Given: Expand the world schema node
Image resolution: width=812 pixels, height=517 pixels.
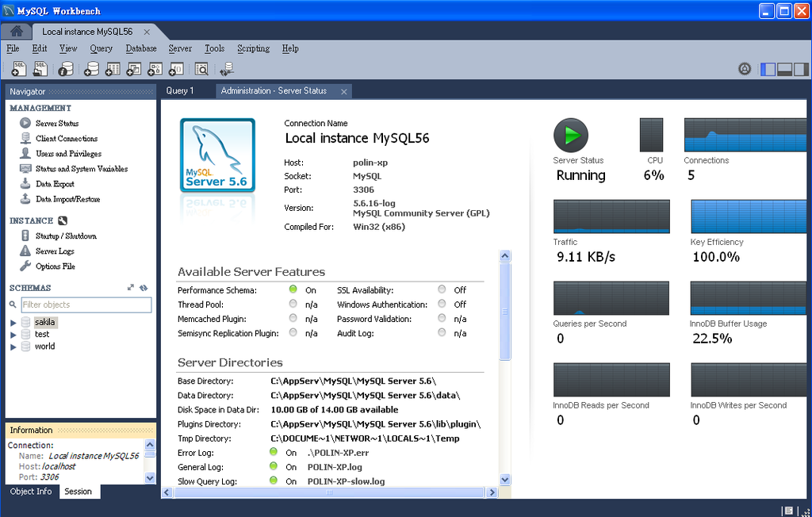Looking at the screenshot, I should [x=13, y=347].
